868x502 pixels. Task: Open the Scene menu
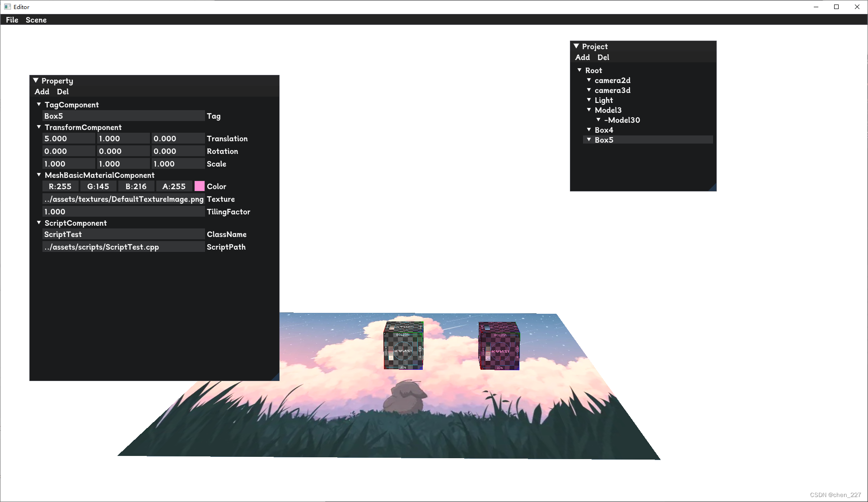36,20
